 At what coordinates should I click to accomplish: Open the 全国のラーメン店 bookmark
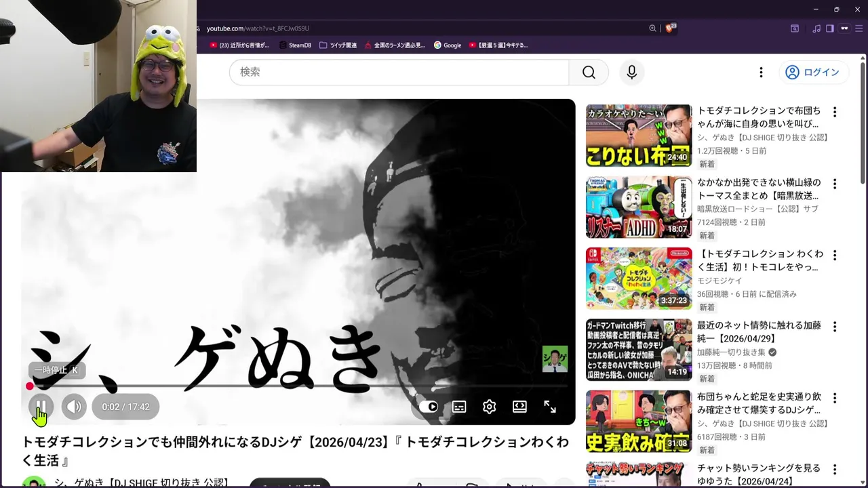395,45
